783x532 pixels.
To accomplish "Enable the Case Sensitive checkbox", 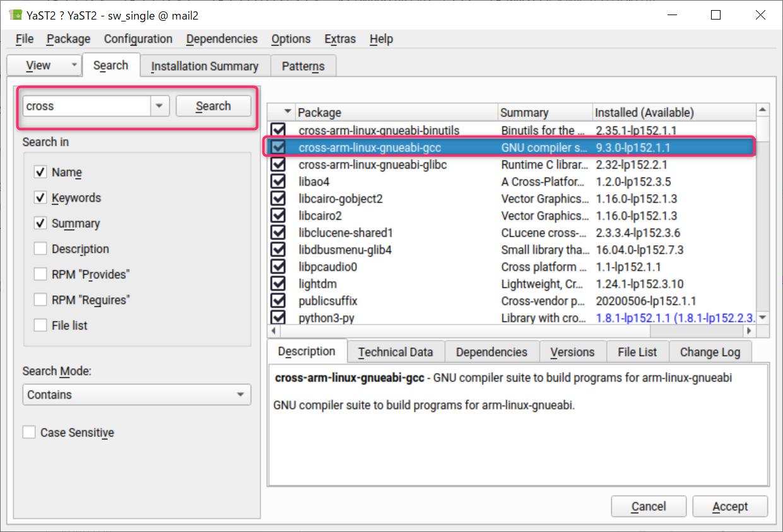I will pos(29,432).
